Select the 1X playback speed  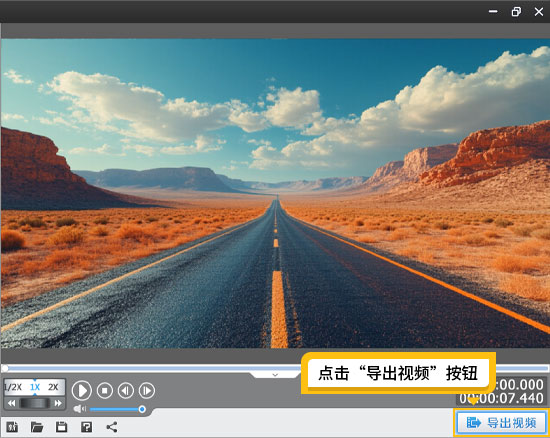click(35, 387)
